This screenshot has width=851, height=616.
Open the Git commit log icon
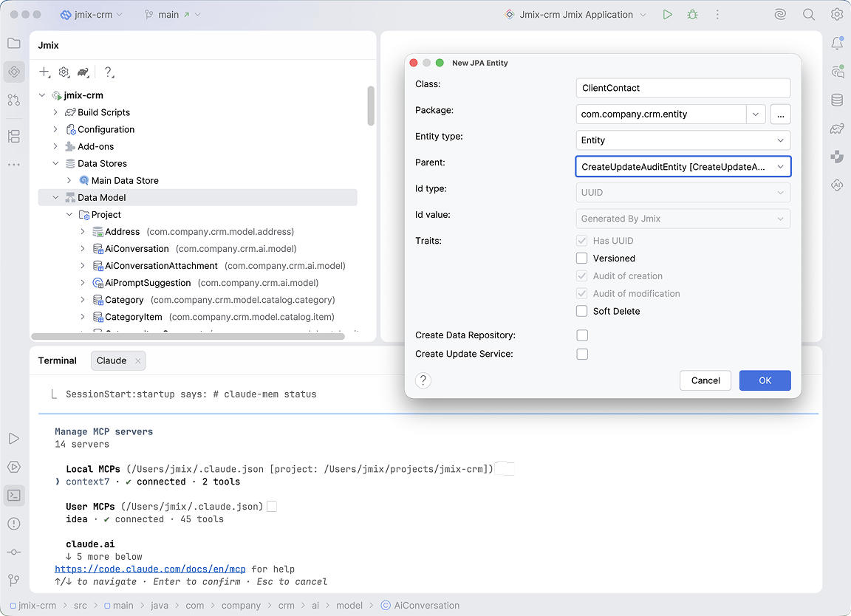click(14, 552)
